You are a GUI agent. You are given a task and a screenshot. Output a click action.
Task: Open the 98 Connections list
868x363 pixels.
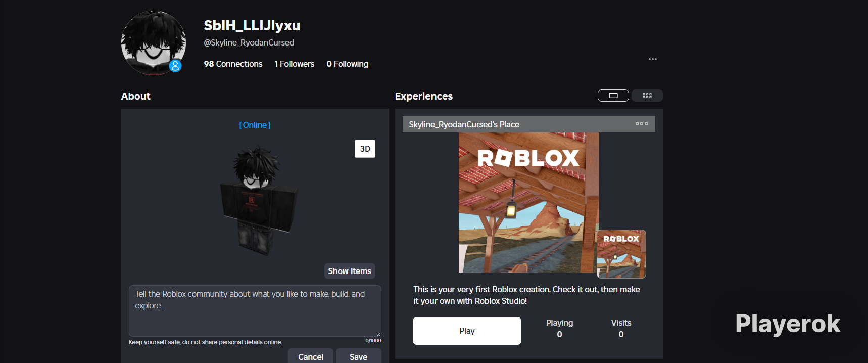coord(233,64)
